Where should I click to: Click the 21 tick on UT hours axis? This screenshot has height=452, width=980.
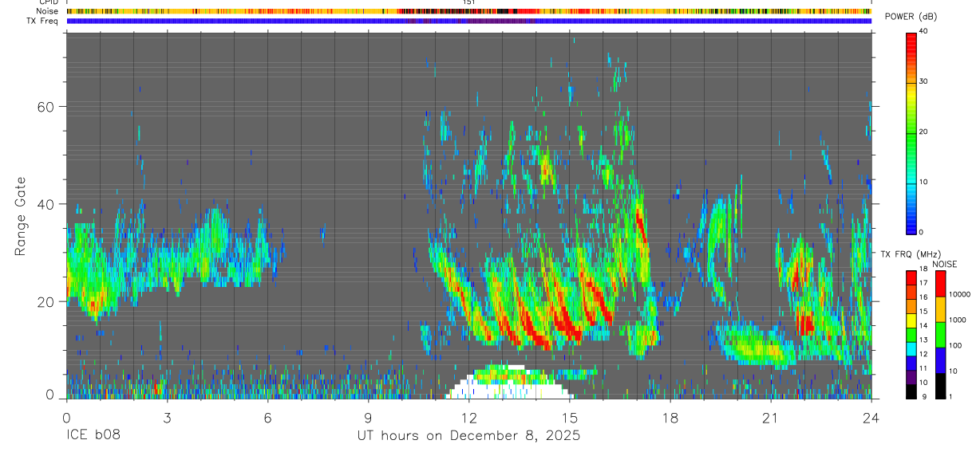(x=770, y=417)
